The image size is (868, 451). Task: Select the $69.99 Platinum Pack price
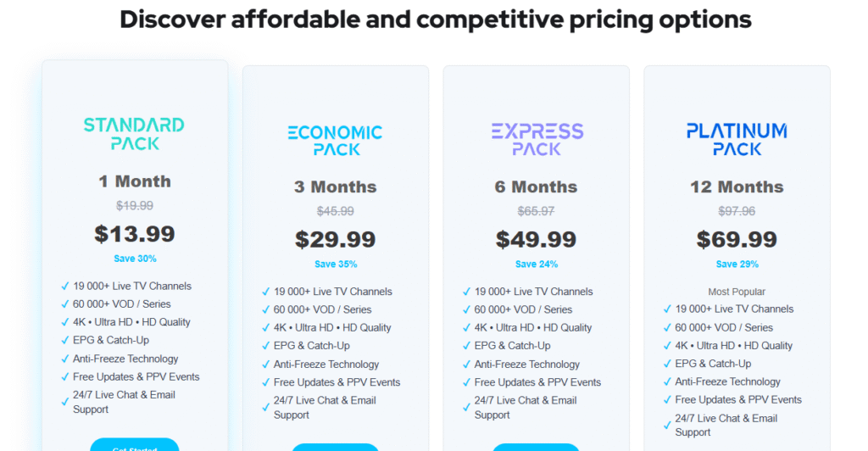point(737,239)
